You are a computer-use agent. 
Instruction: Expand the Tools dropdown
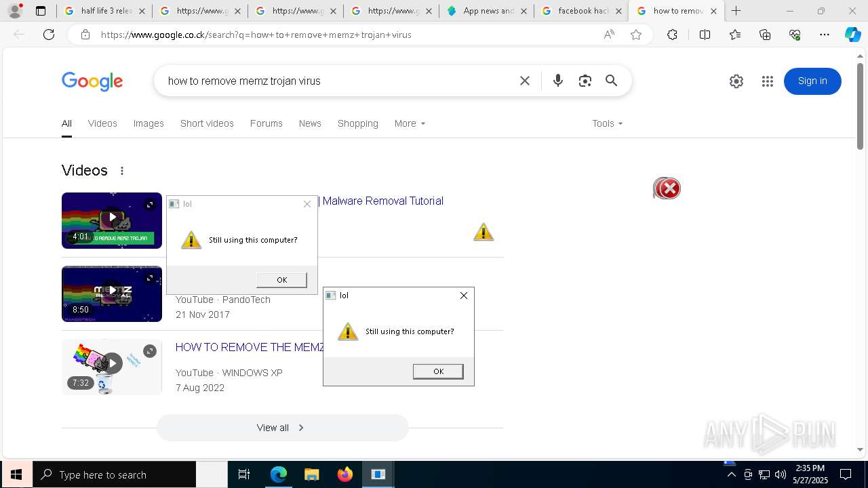(x=608, y=123)
